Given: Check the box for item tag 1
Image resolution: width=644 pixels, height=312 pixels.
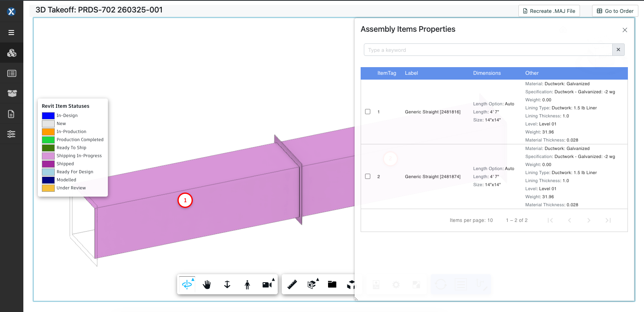Looking at the screenshot, I should (367, 112).
